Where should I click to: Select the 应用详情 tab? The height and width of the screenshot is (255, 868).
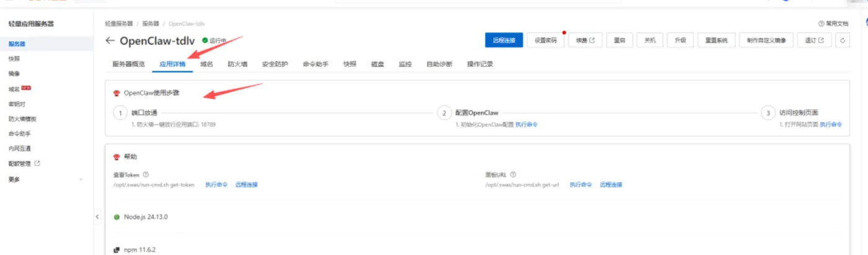coord(173,64)
